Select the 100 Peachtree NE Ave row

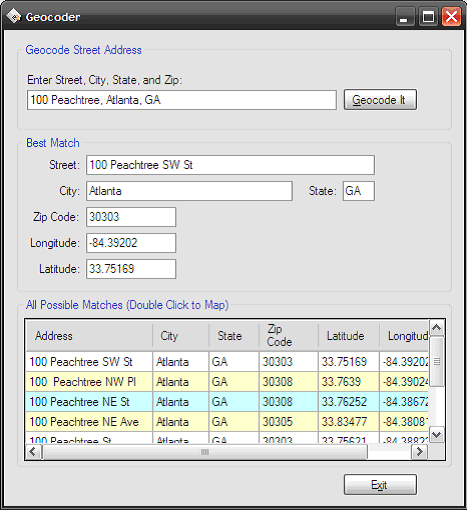[x=227, y=422]
